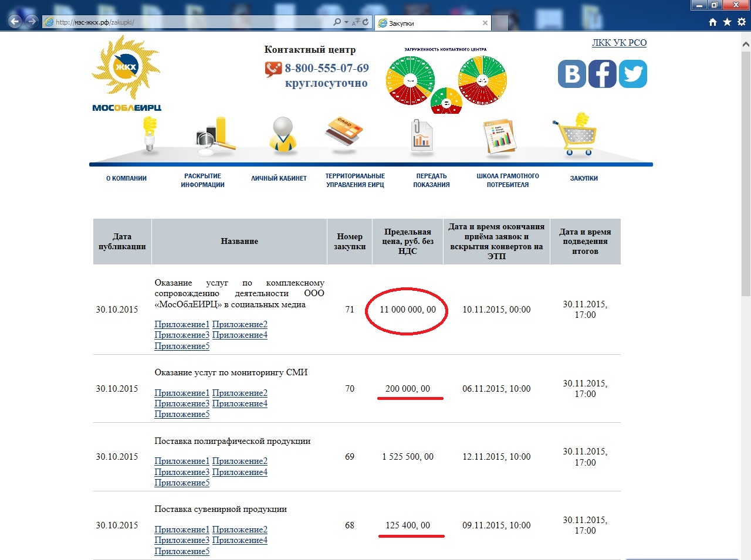This screenshot has height=560, width=751.
Task: Open browser Favorites star icon
Action: point(727,22)
